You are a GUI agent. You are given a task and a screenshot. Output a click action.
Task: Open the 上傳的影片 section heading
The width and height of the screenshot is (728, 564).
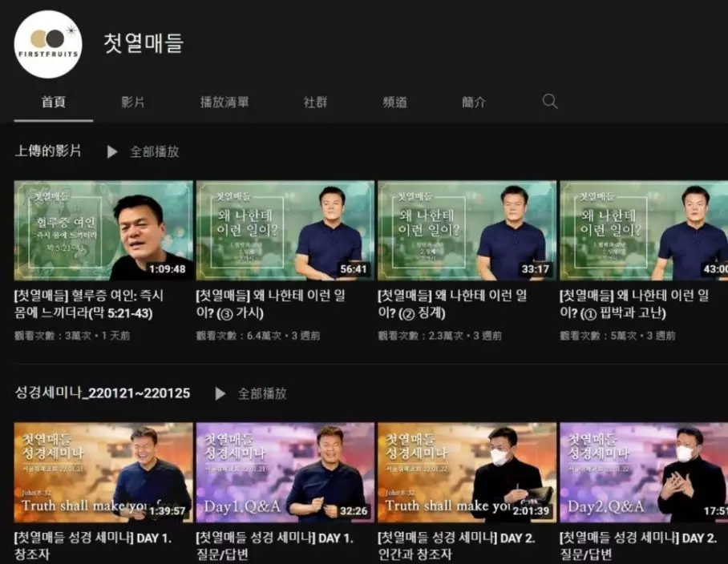coord(48,151)
